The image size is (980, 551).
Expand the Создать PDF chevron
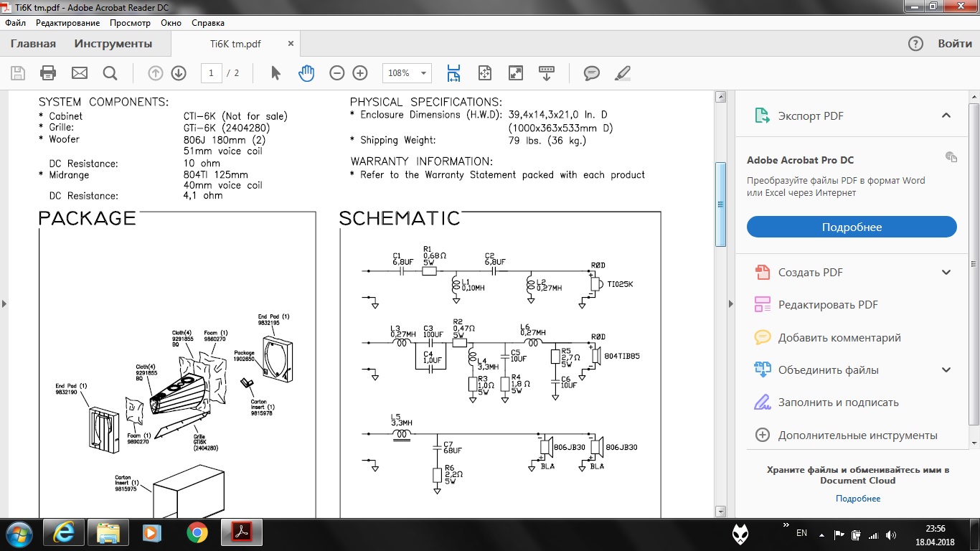tap(946, 272)
